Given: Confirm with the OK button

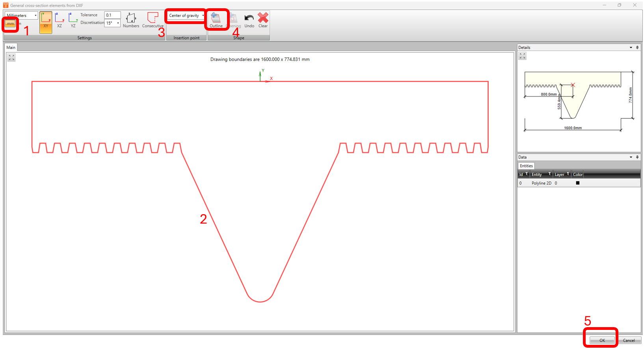Looking at the screenshot, I should coord(602,341).
